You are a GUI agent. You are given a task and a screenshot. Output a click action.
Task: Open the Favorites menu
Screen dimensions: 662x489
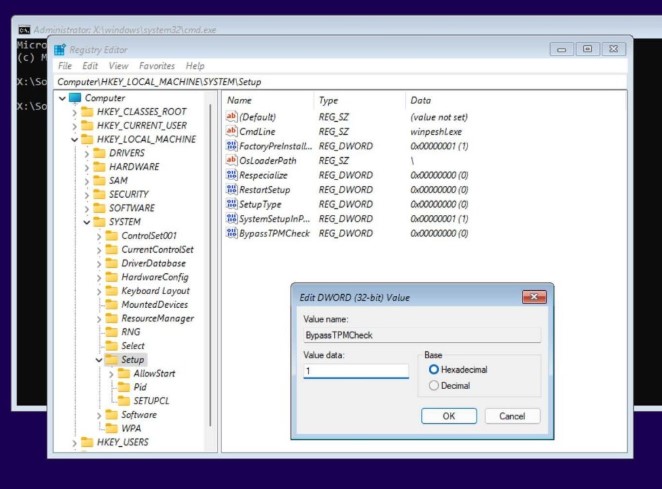[x=156, y=66]
